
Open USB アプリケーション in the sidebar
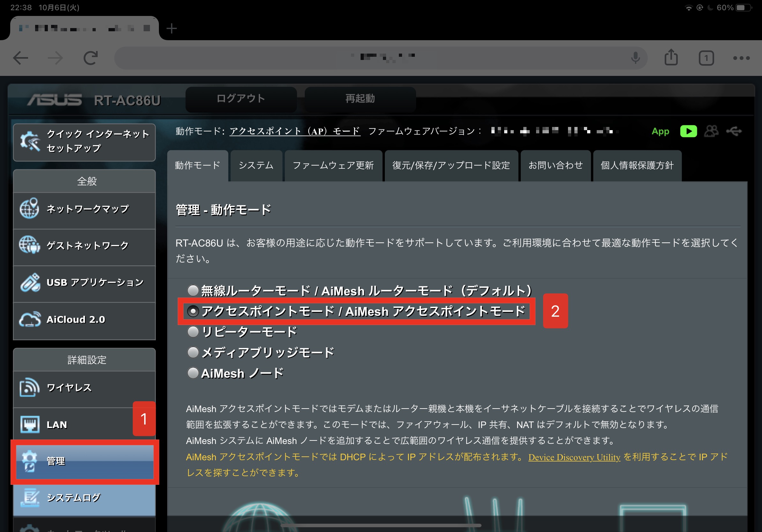click(84, 284)
